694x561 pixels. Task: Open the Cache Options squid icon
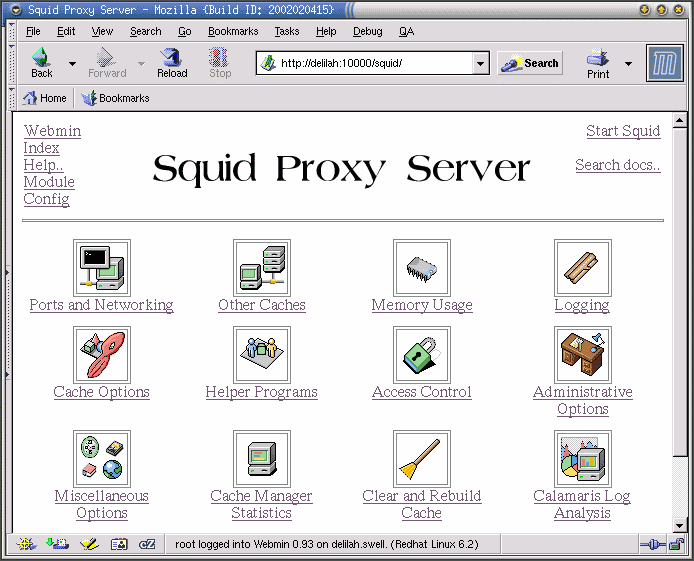102,355
